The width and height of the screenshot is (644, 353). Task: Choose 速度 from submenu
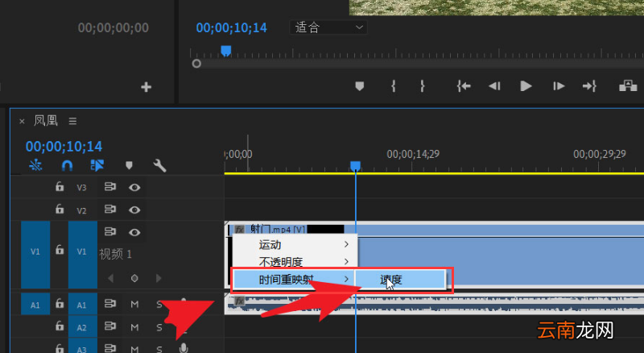point(400,280)
